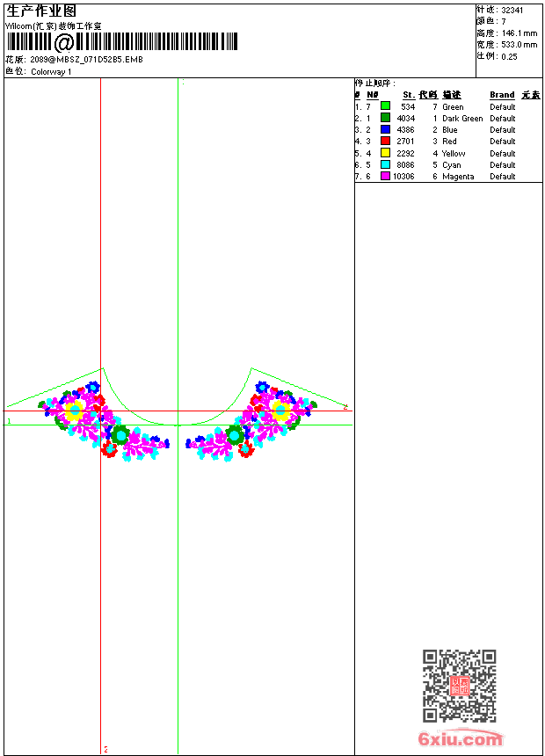
Task: Click the Green color swatch
Action: 385,106
